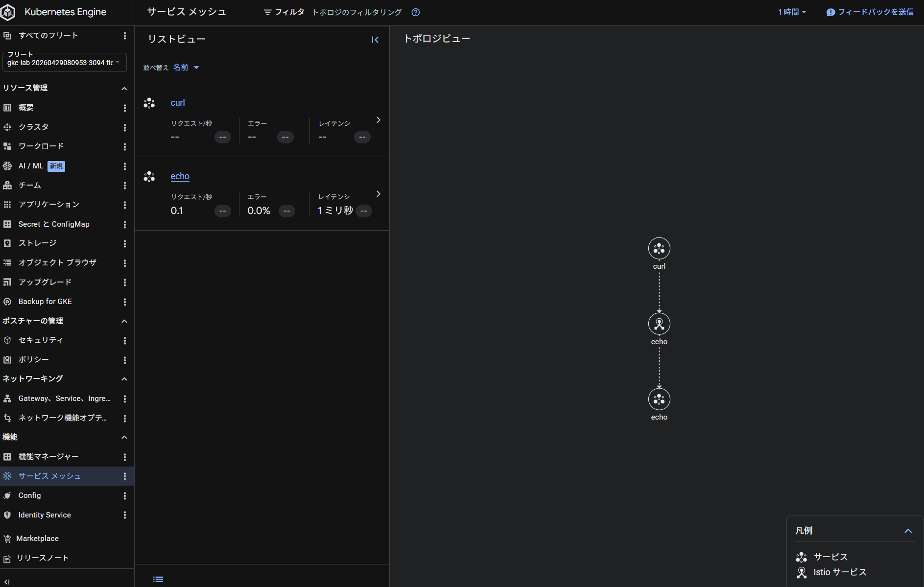Open チーム in the sidebar
Screen dimensions: 924x587
[x=30, y=185]
